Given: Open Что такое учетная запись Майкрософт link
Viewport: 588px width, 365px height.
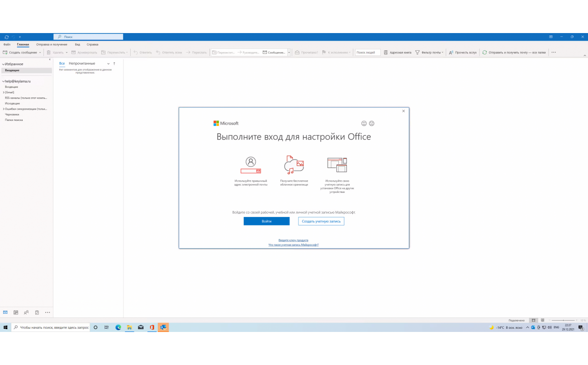Looking at the screenshot, I should coord(294,245).
